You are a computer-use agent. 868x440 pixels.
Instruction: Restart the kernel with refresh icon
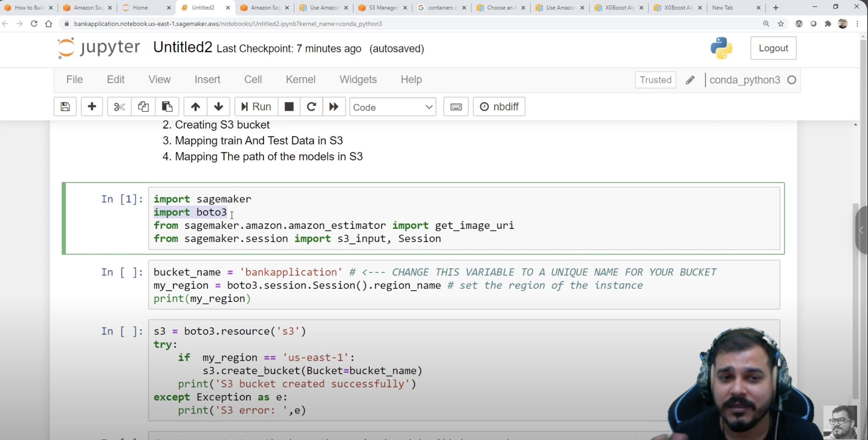click(x=311, y=106)
